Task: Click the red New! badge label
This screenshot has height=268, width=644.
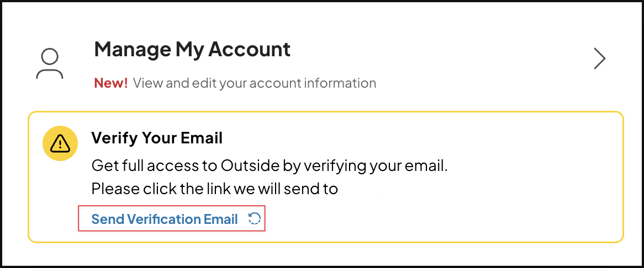Action: [x=111, y=83]
